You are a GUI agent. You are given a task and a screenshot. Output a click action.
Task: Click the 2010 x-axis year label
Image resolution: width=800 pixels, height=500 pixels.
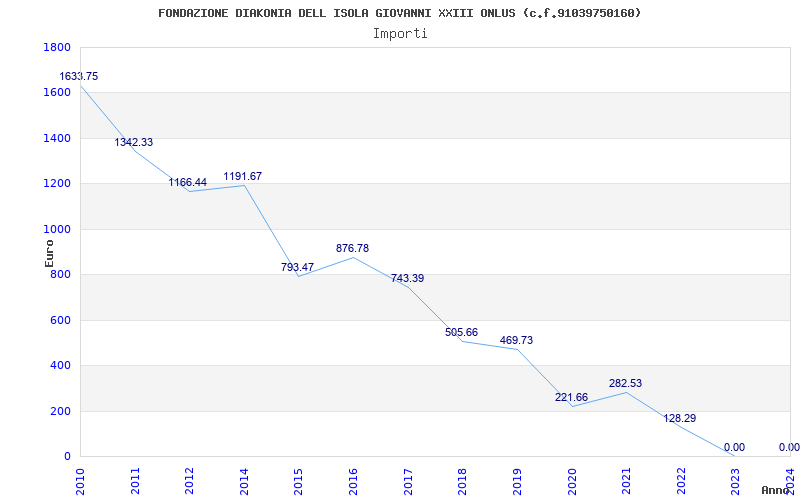(x=80, y=482)
